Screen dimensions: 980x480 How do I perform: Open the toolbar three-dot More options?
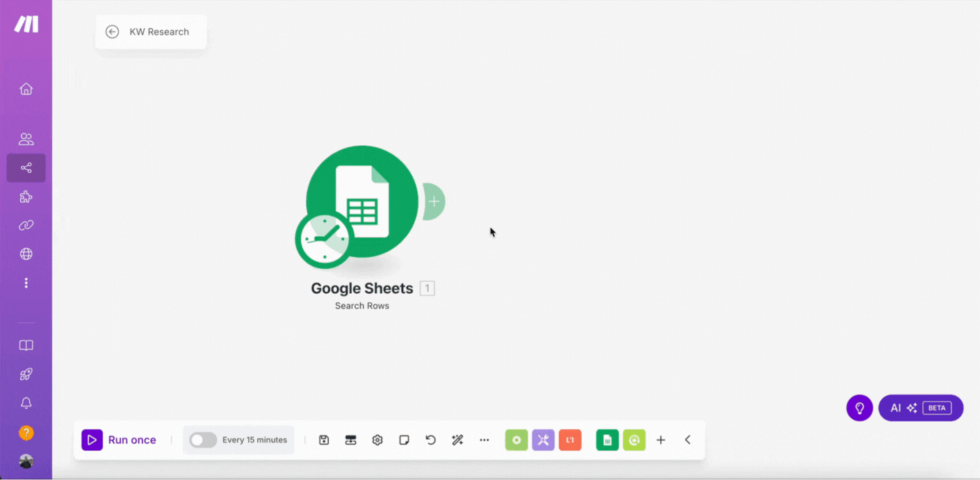[484, 440]
